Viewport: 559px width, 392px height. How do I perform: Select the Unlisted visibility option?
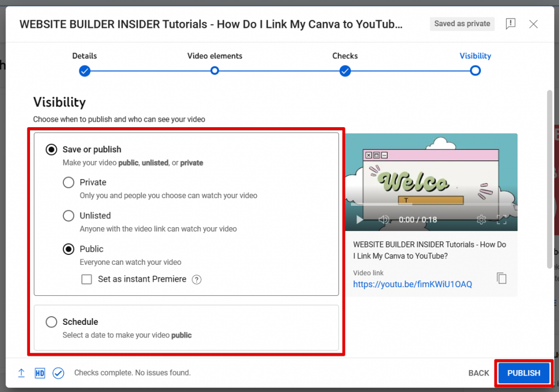click(68, 216)
